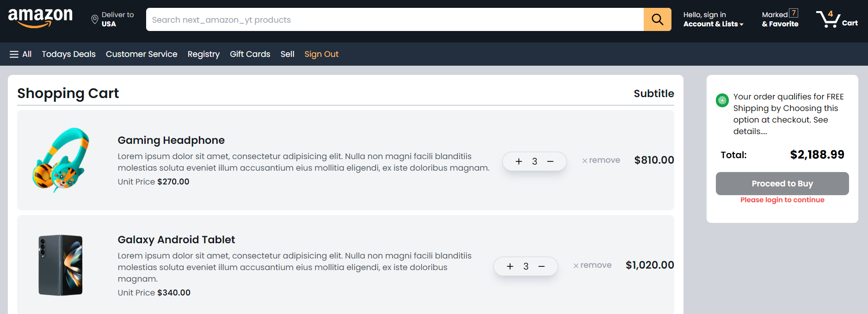Click Unit Price $340.00 text
The height and width of the screenshot is (314, 868).
tap(154, 293)
